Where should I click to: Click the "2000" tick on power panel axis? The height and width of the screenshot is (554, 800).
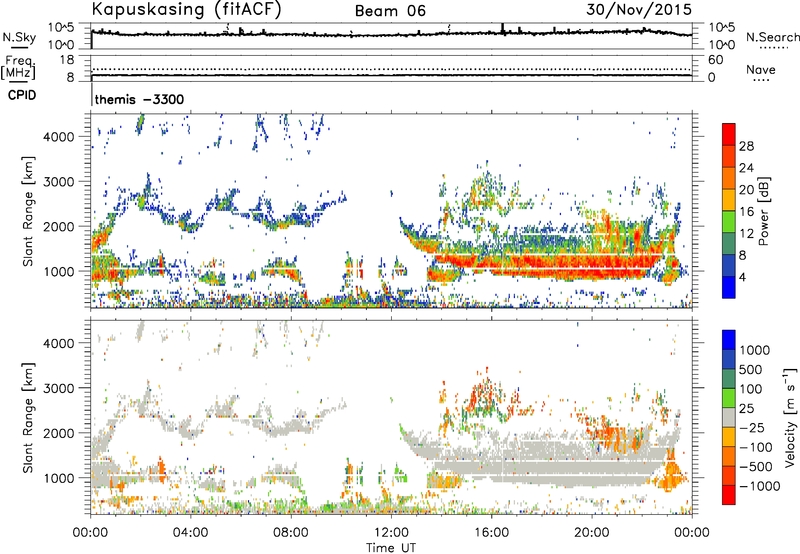(59, 226)
